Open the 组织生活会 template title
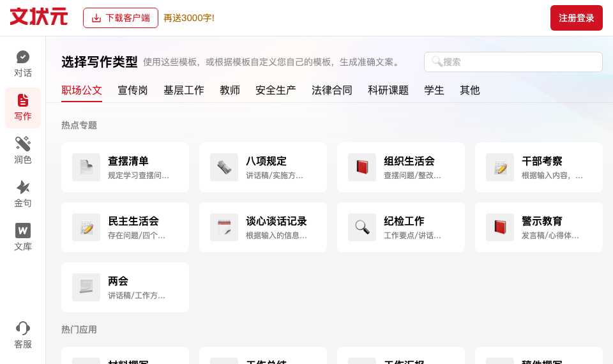613x364 pixels. pos(409,161)
